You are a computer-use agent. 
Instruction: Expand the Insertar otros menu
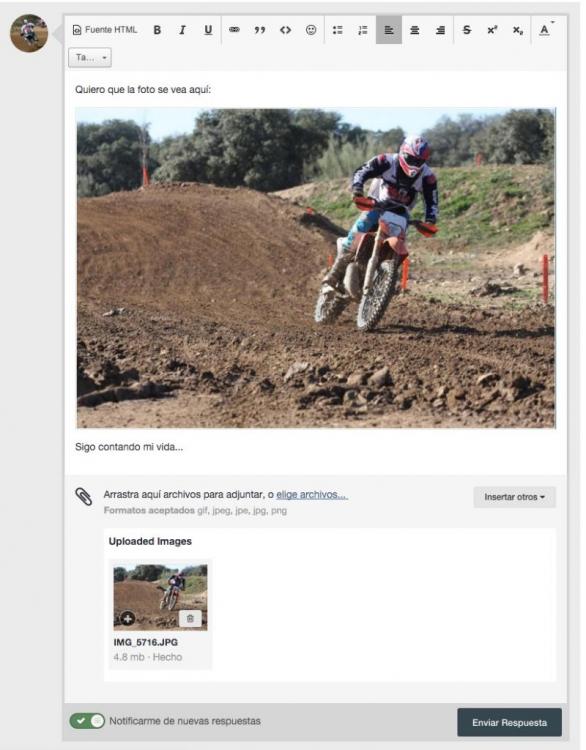(514, 497)
